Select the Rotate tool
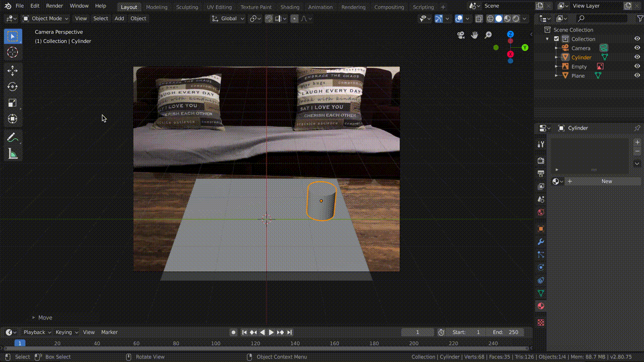Image resolution: width=644 pixels, height=362 pixels. [13, 87]
